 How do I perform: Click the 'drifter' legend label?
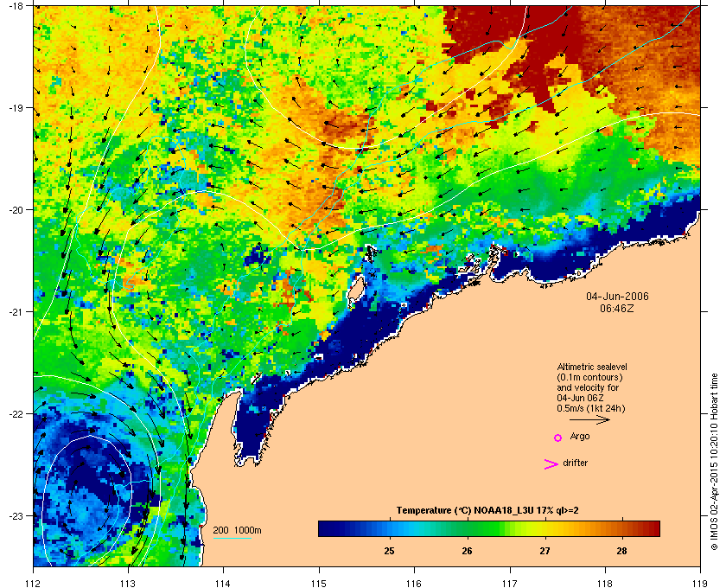point(575,463)
